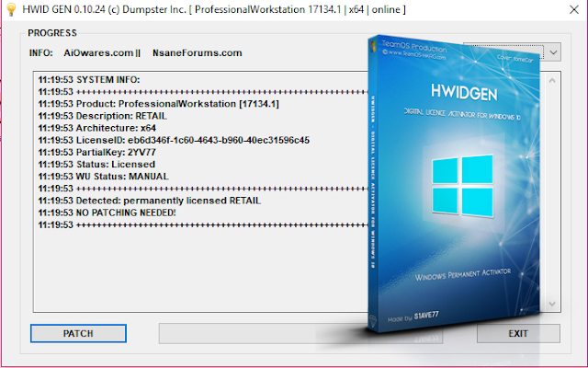Select the "Description: RETAIL" log line

pyautogui.click(x=102, y=116)
